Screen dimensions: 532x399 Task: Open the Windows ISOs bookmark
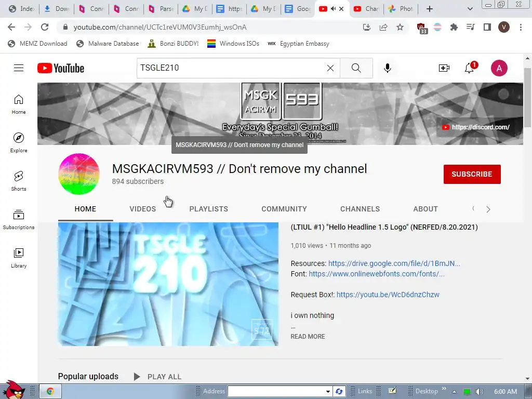(x=233, y=44)
